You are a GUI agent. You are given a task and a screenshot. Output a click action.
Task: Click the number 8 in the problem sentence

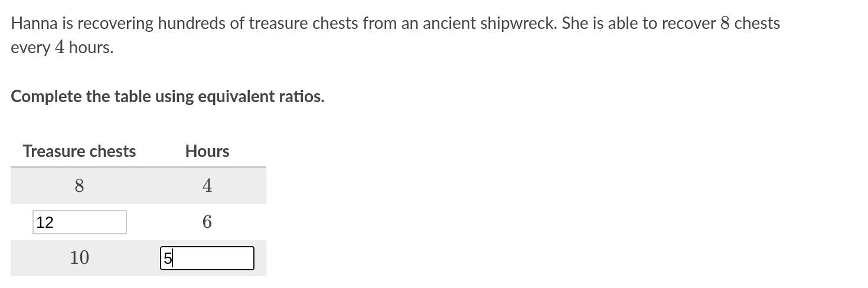[x=725, y=24]
